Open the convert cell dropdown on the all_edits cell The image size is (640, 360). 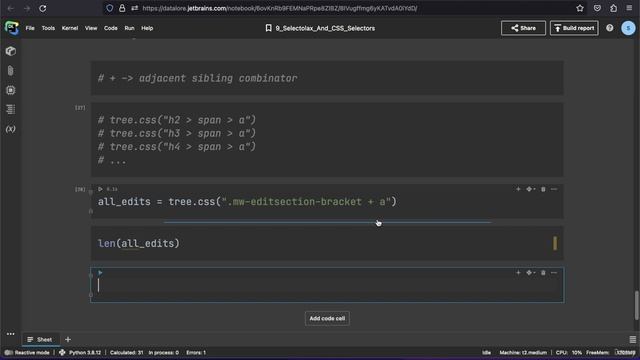[x=530, y=189]
